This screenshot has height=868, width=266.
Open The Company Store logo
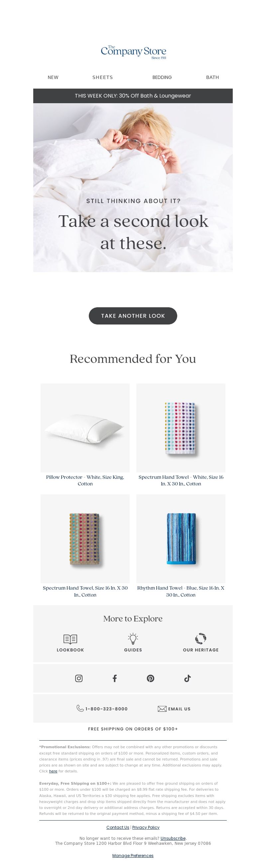133,52
